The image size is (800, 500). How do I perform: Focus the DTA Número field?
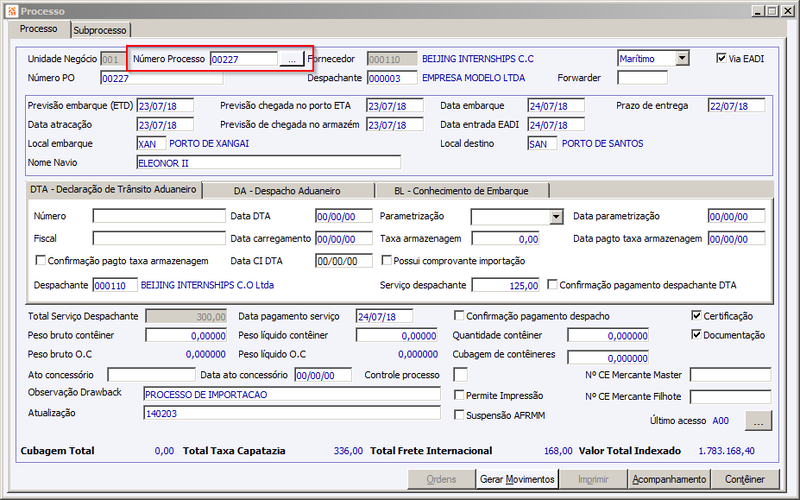[x=159, y=216]
